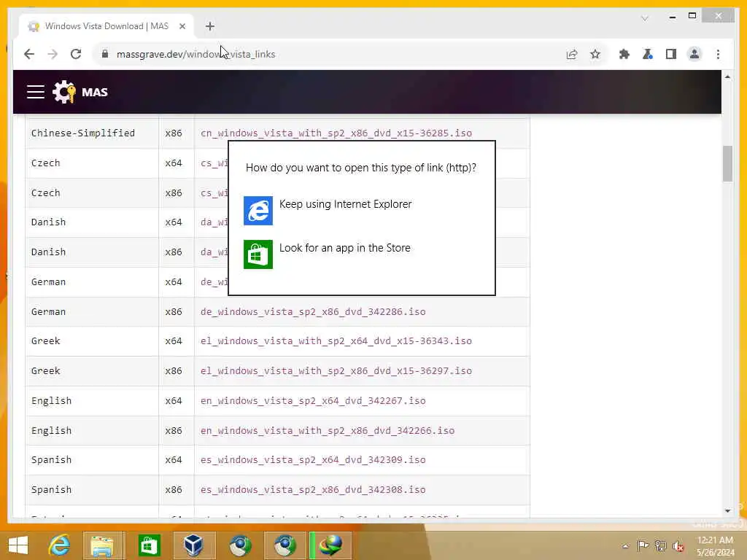Viewport: 747px width, 560px height.
Task: Go back to the previous page
Action: point(29,54)
